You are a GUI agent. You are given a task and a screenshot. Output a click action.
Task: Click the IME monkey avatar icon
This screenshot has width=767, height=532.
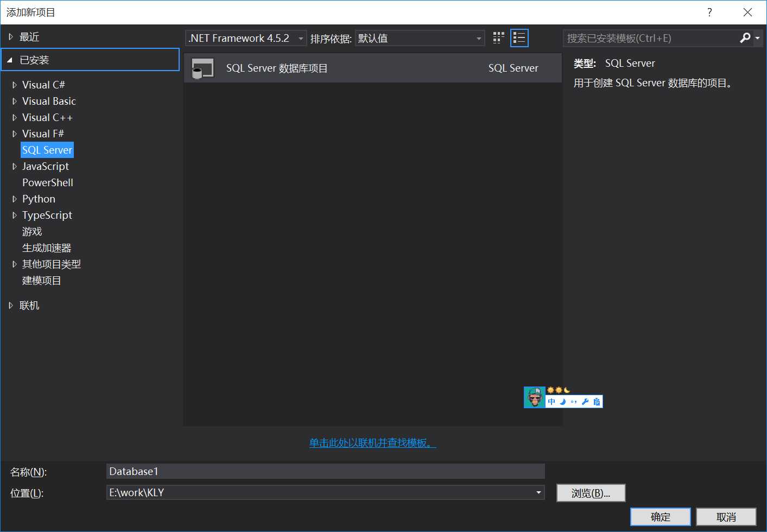point(535,397)
